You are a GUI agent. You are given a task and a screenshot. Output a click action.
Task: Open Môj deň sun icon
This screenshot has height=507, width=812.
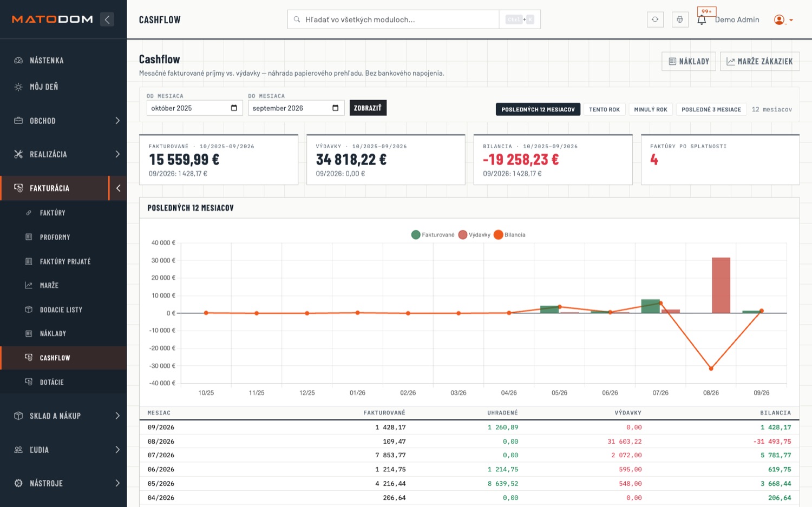click(x=18, y=87)
